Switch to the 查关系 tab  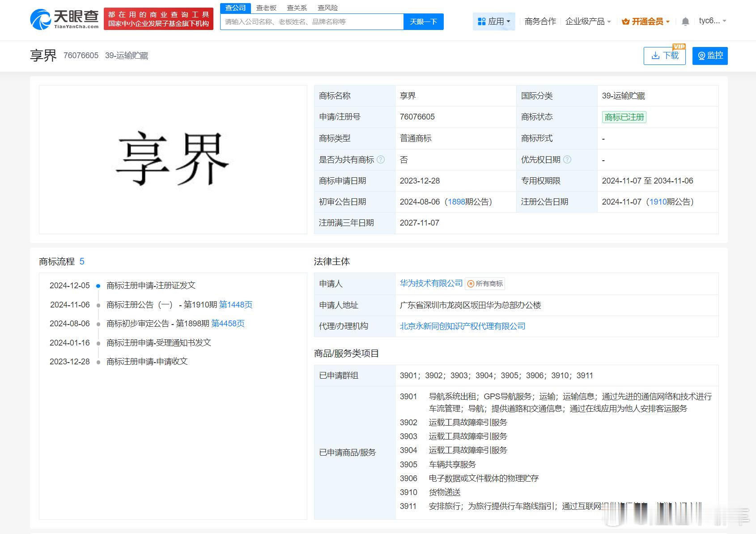coord(297,8)
